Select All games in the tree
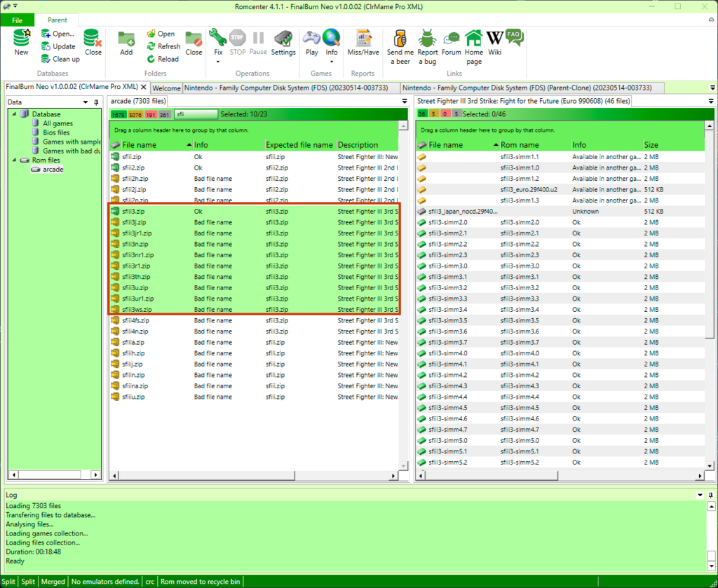 point(57,123)
